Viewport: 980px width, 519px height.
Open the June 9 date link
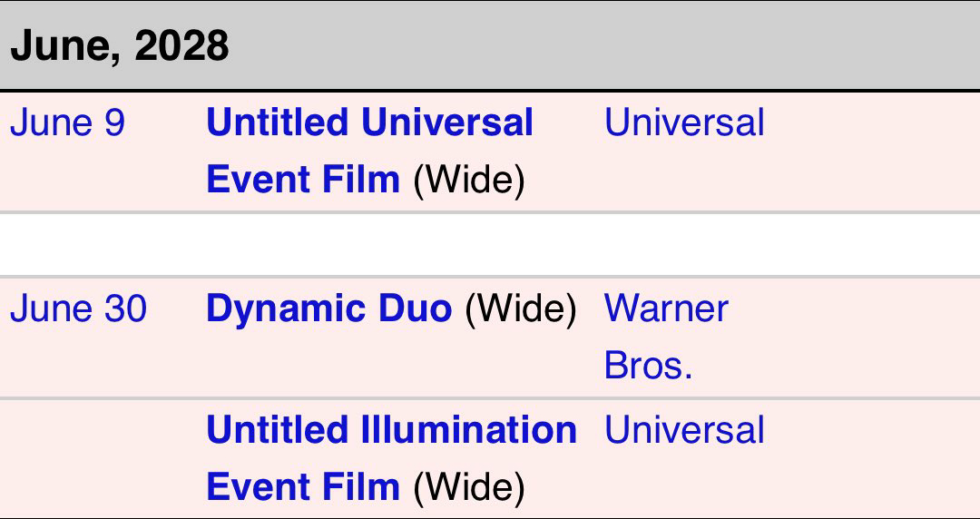coord(67,123)
